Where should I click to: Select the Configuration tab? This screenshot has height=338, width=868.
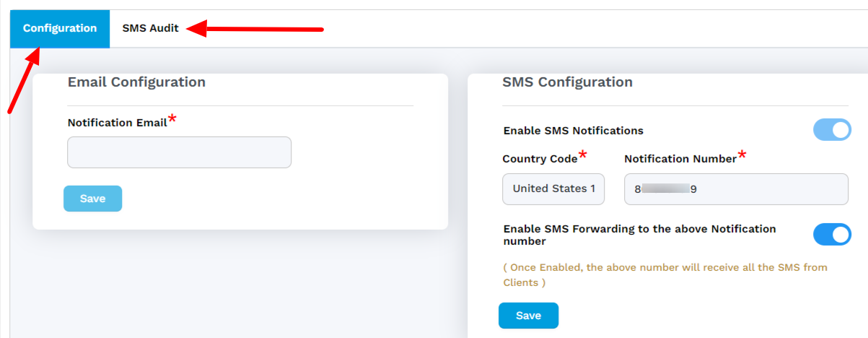(x=60, y=29)
